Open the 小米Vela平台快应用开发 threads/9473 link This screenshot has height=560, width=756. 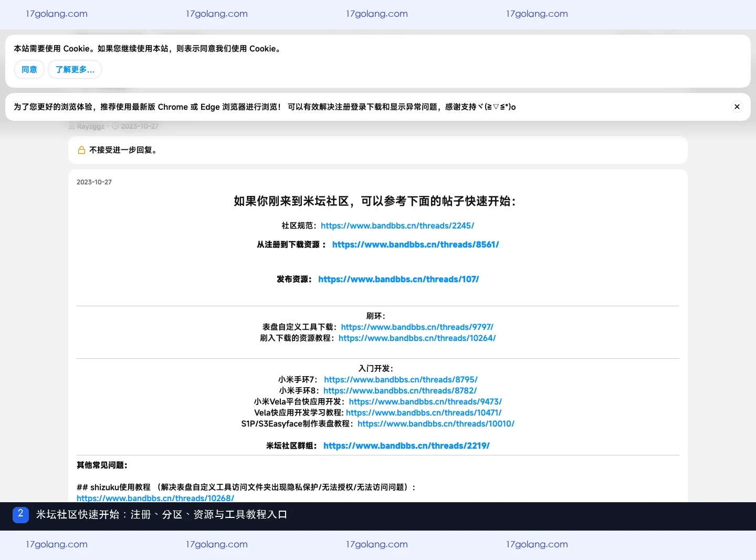pos(425,402)
